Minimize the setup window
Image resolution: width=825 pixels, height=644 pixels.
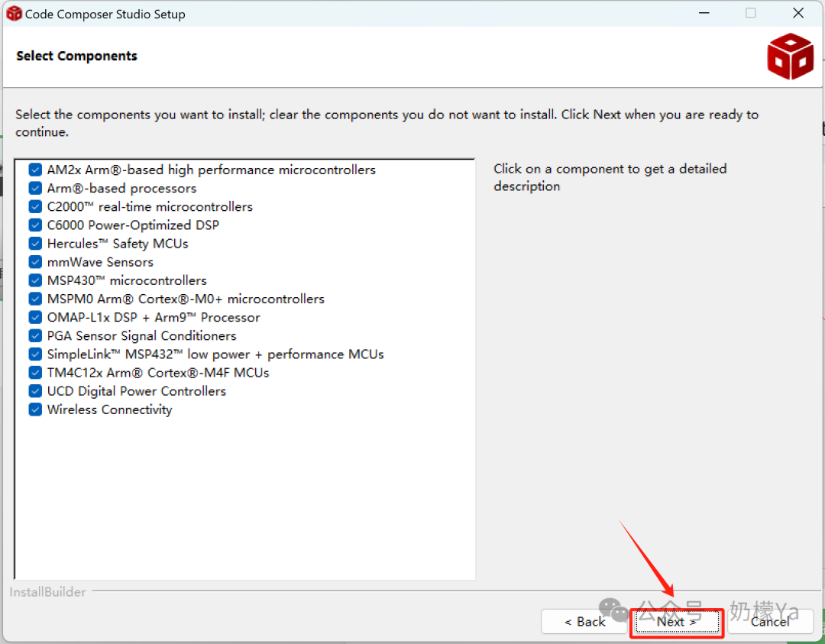click(x=704, y=13)
